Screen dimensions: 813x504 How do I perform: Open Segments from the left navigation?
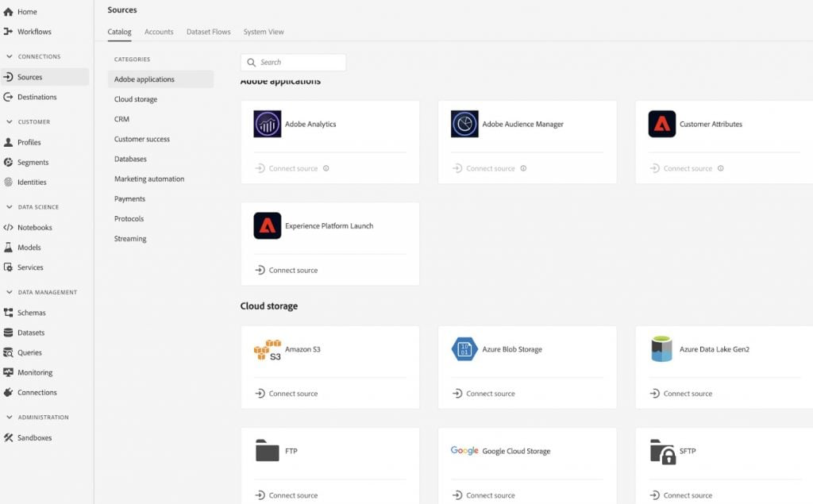click(x=33, y=162)
